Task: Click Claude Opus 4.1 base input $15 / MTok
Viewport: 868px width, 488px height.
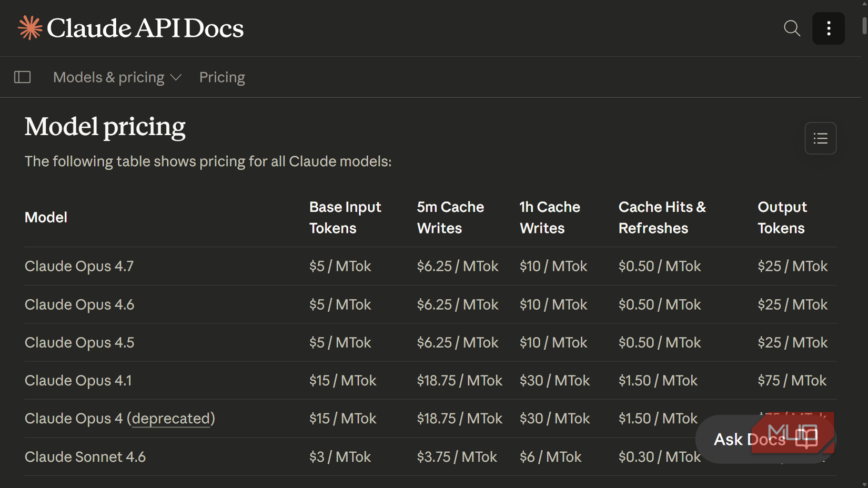Action: coord(343,380)
